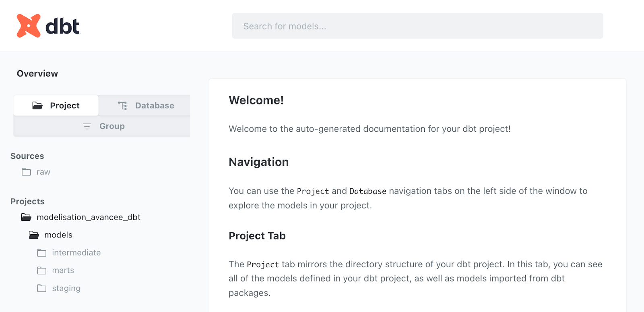Screen dimensions: 644x312
Task: Expand the intermediate folder
Action: [76, 253]
